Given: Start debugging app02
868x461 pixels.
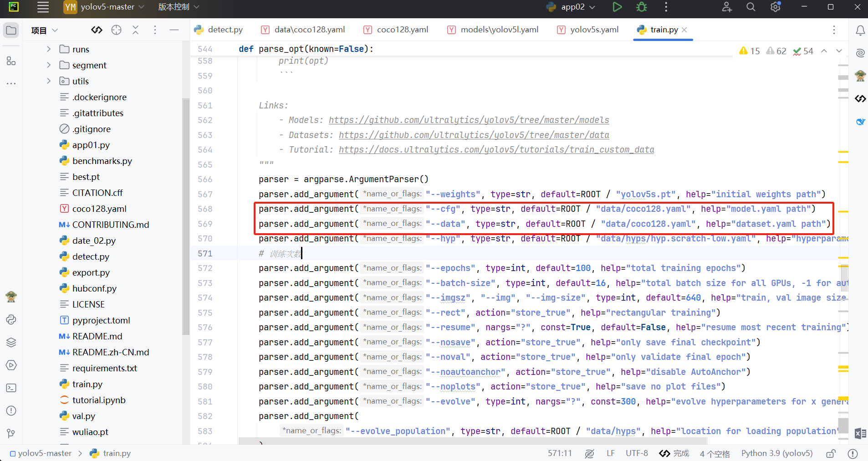Looking at the screenshot, I should click(x=641, y=7).
